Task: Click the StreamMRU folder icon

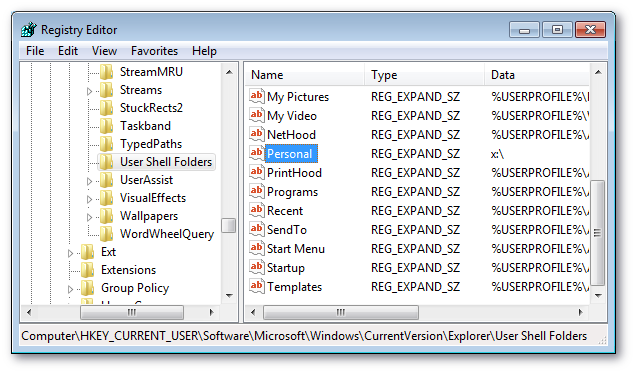Action: [x=107, y=72]
